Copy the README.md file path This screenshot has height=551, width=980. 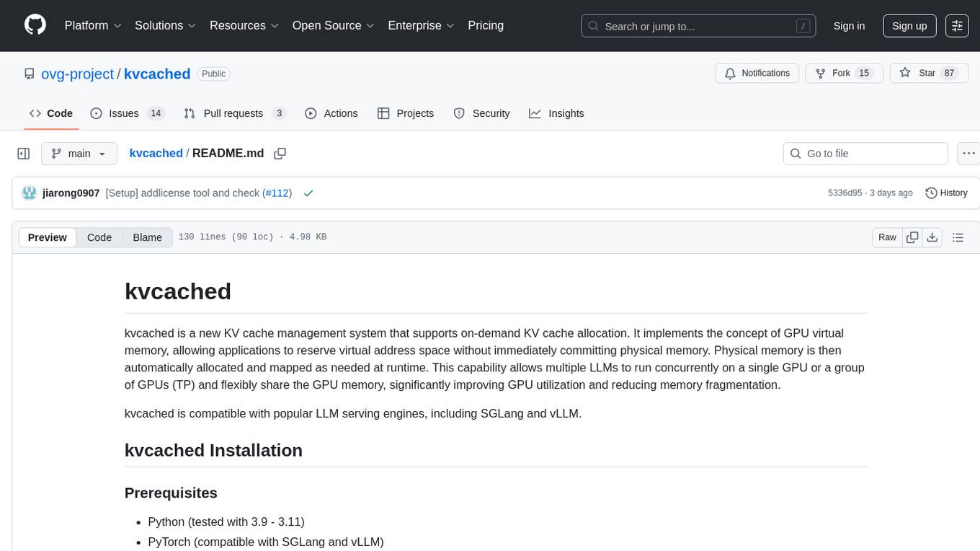280,154
